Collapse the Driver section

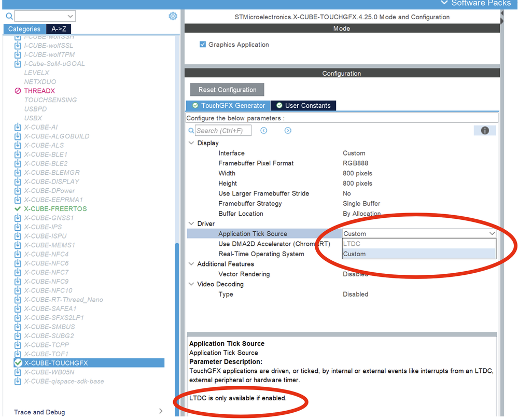tap(191, 223)
